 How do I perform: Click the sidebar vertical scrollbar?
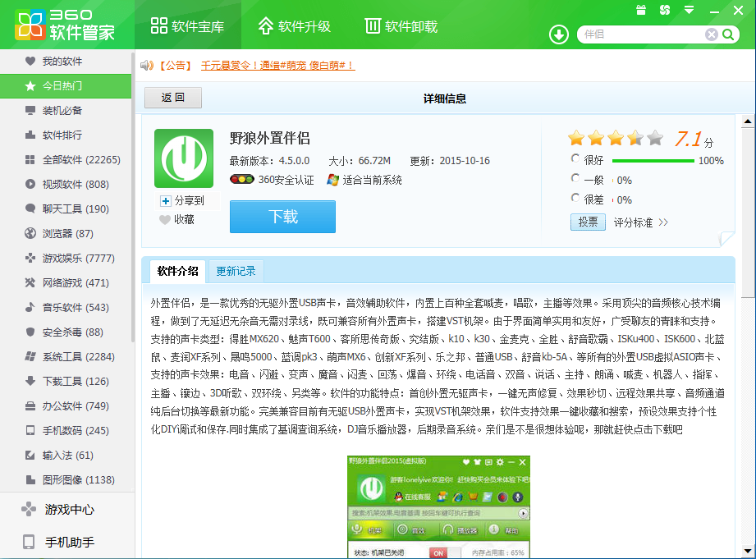coord(133,198)
